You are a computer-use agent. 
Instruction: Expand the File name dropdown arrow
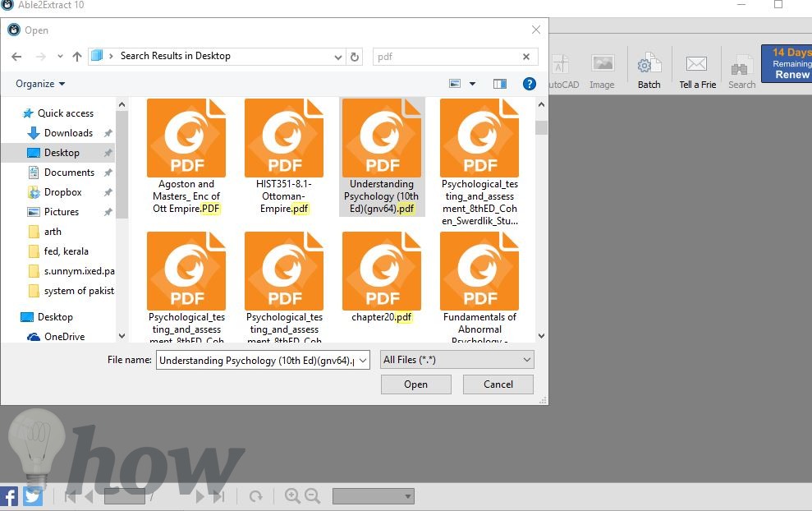coord(363,360)
